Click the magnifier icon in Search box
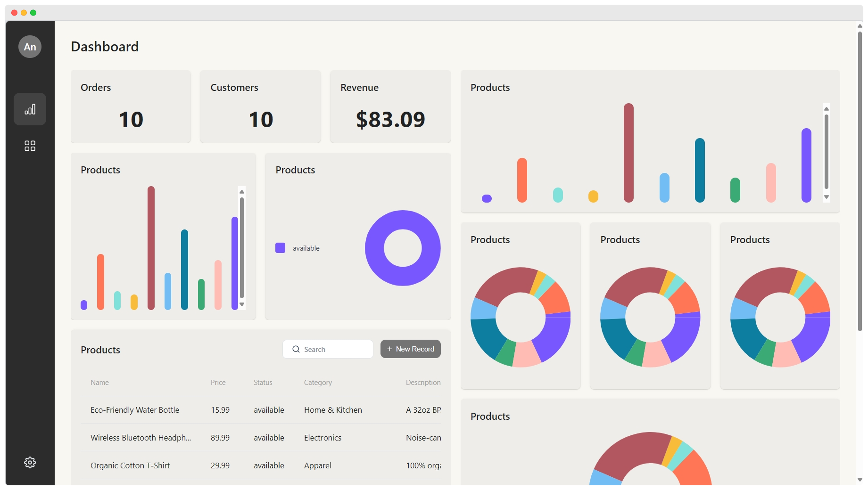Screen dimensions: 868x490 [x=296, y=349]
